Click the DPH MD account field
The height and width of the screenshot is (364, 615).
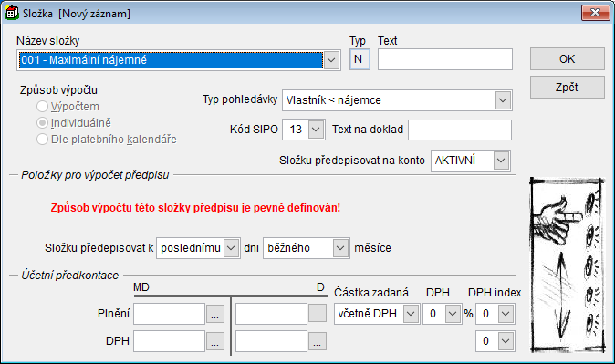(169, 341)
